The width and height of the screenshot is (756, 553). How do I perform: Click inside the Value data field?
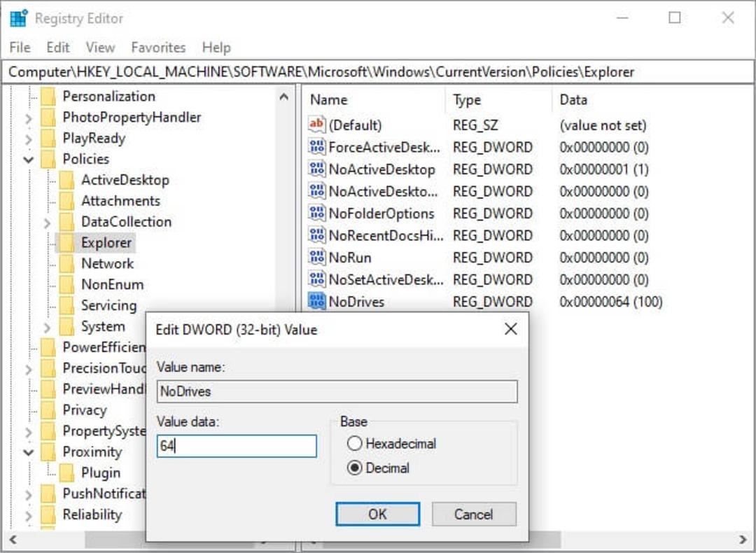[237, 446]
